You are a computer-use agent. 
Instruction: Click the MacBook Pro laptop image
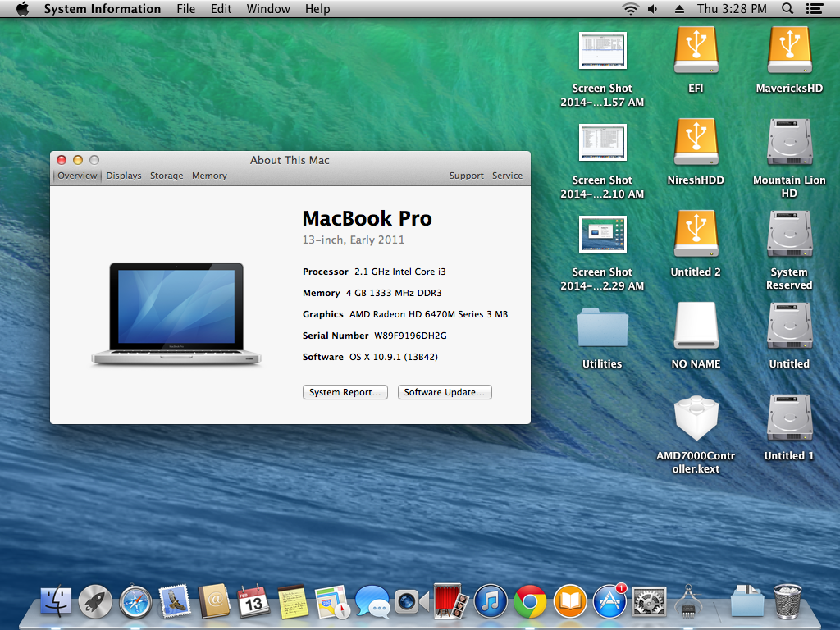176,314
